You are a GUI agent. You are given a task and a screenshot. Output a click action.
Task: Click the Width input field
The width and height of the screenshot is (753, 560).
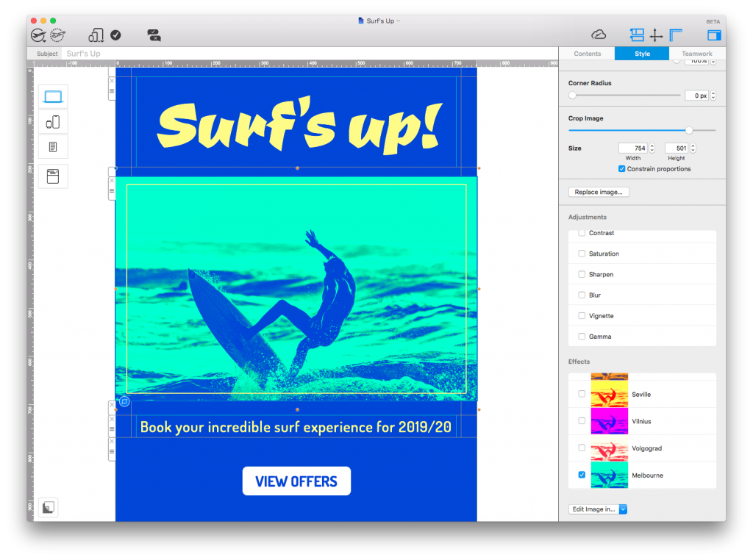(633, 148)
